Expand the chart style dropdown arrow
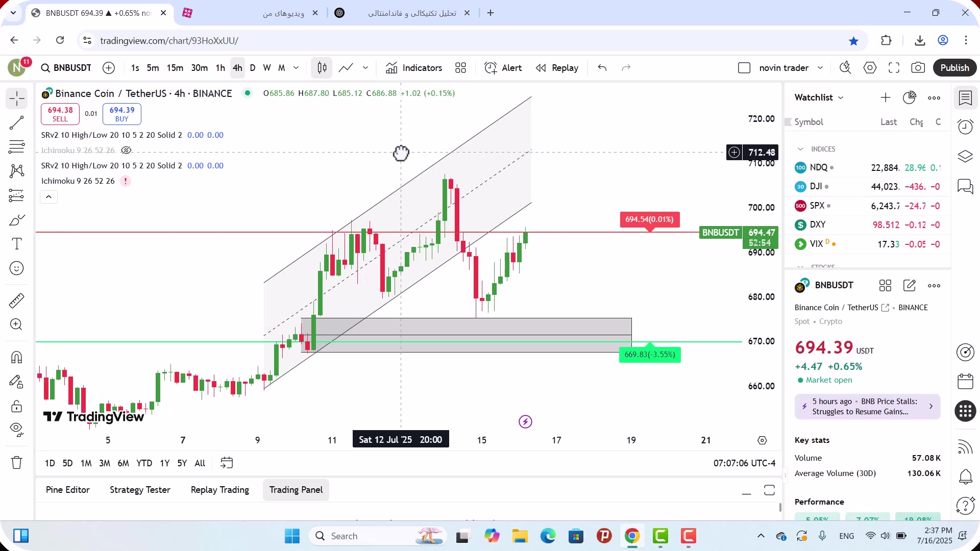 click(365, 68)
